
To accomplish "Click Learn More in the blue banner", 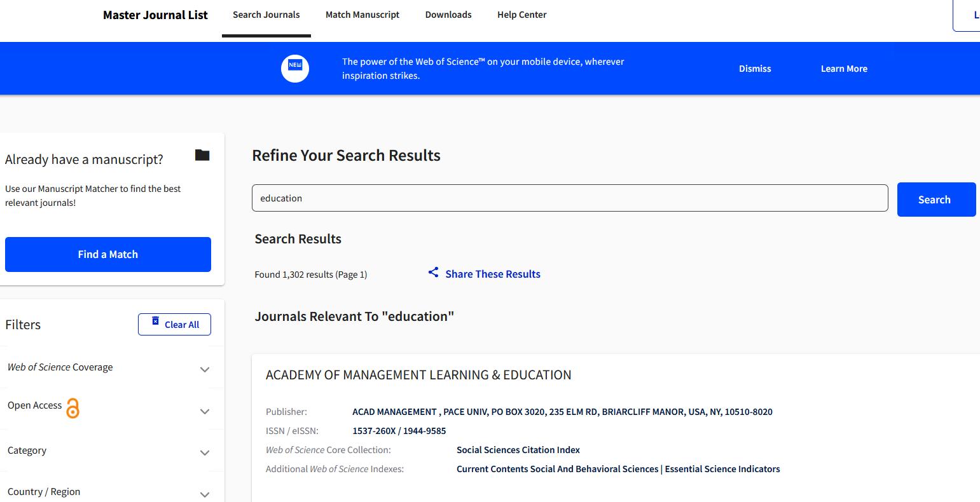I will (x=844, y=69).
